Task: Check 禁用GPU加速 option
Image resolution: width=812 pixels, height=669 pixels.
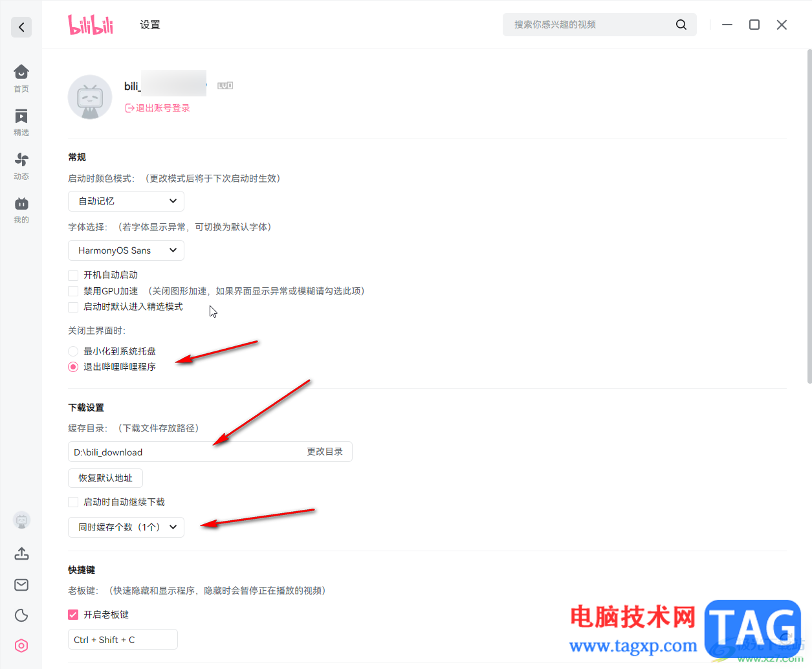Action: [x=73, y=291]
